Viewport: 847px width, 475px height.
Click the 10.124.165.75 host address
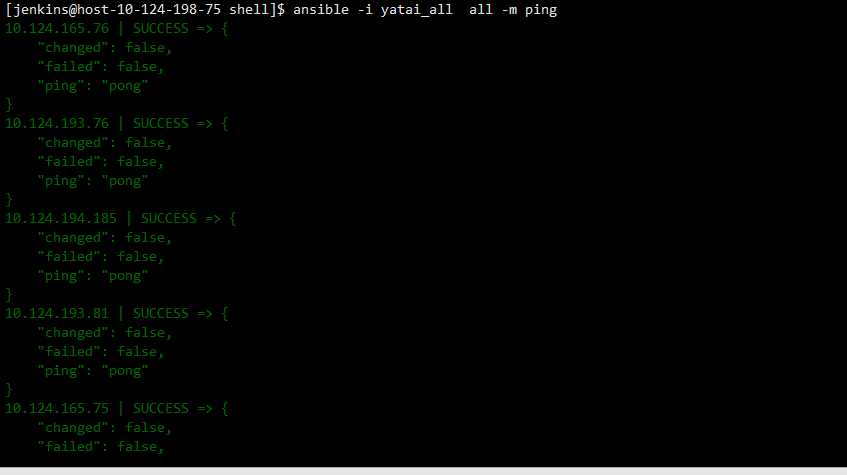(x=57, y=409)
